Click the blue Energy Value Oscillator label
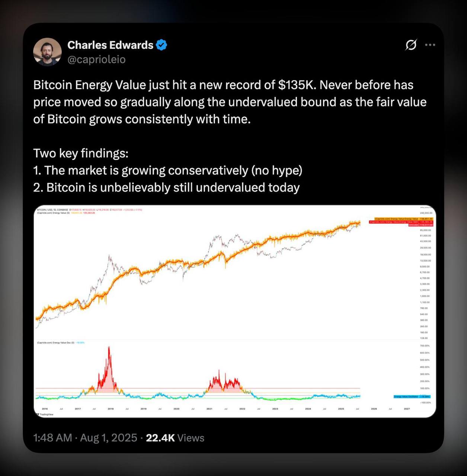 pos(412,396)
